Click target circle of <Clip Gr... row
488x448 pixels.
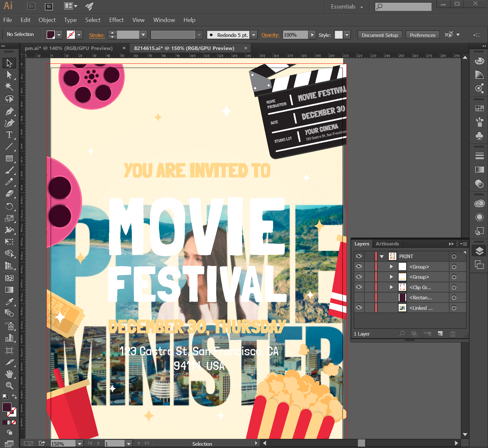coord(454,287)
